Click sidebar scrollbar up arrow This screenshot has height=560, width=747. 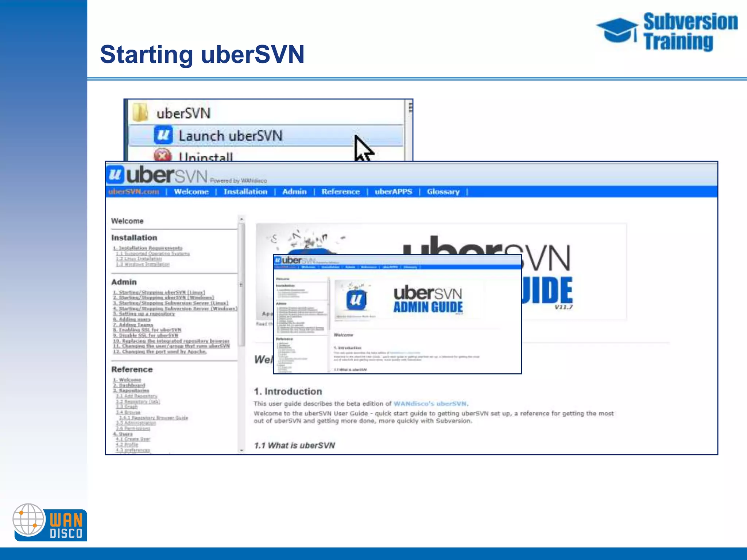point(241,219)
